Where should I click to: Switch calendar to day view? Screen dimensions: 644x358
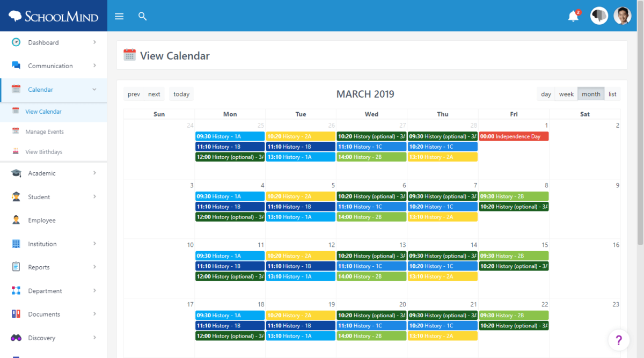tap(546, 94)
